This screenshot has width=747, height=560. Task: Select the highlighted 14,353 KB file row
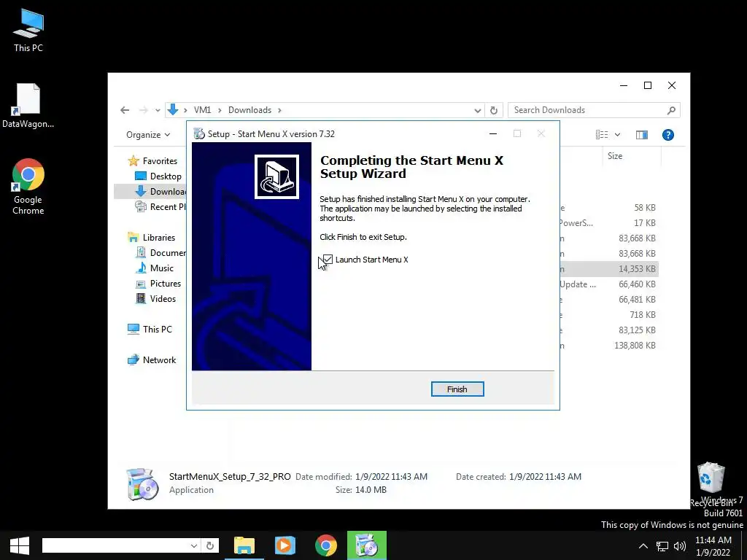tap(609, 268)
